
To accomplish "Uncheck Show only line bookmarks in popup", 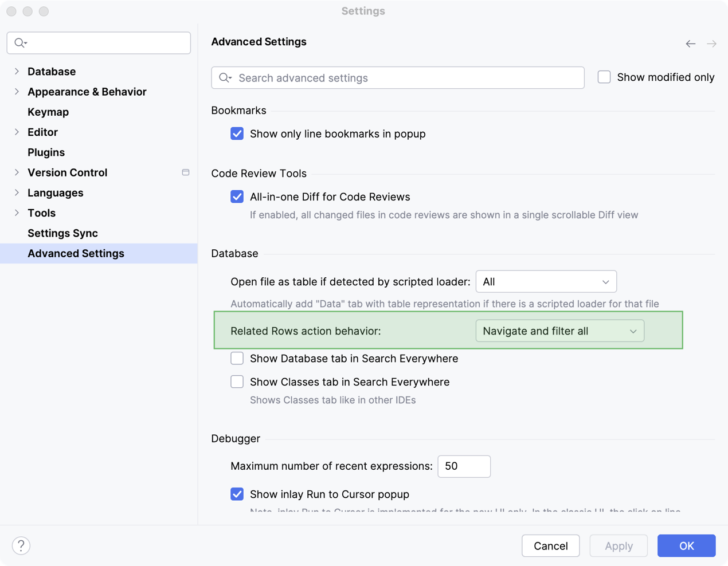I will tap(237, 134).
